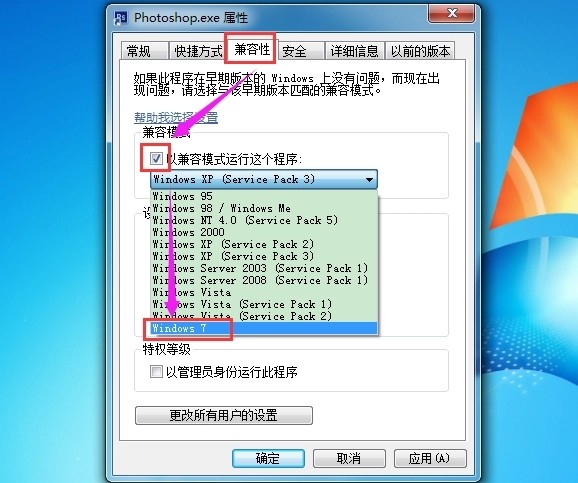Pick Windows 95 in the dropdown list
Screen dimensions: 578x483
coord(264,196)
